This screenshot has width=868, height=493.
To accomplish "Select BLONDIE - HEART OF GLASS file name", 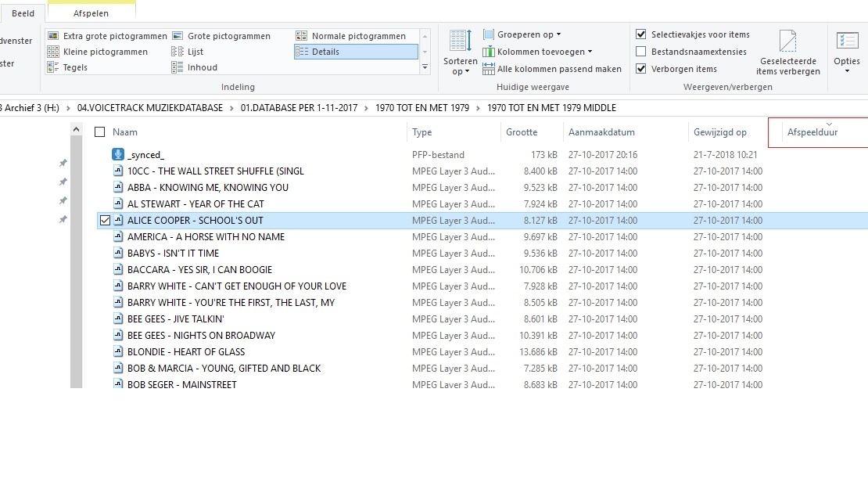I will click(186, 351).
